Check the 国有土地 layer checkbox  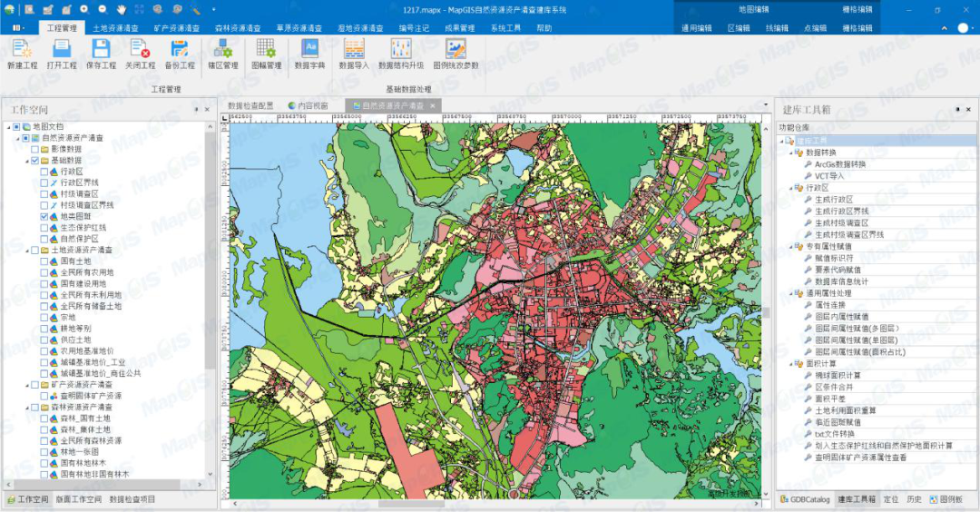pyautogui.click(x=44, y=261)
